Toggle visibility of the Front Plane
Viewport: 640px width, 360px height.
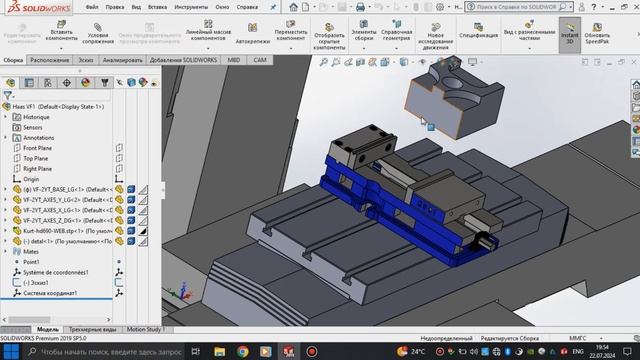point(119,148)
